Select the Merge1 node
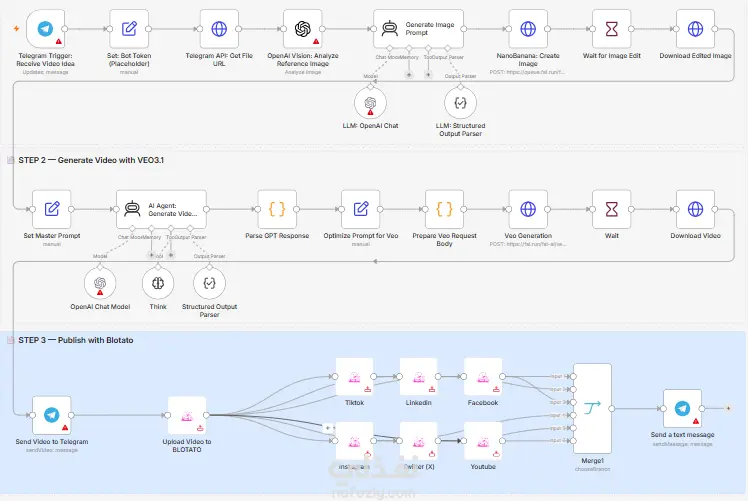This screenshot has width=748, height=501. 592,408
